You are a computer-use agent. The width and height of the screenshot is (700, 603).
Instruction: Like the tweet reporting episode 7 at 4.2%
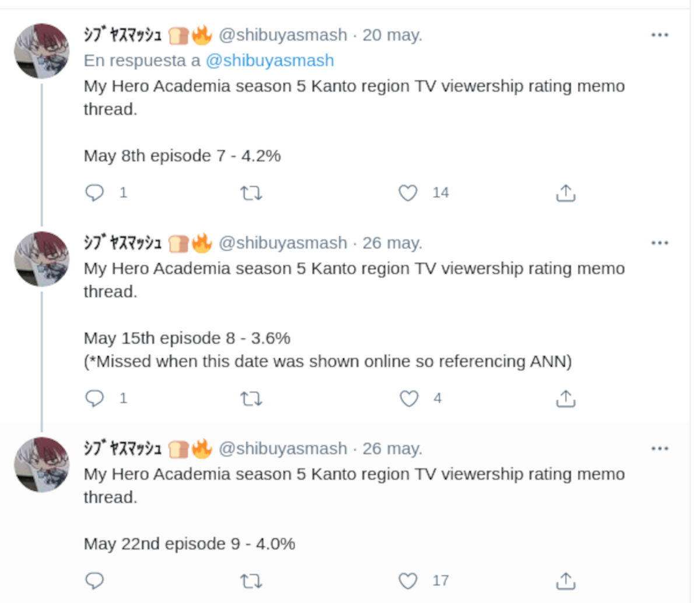click(409, 193)
